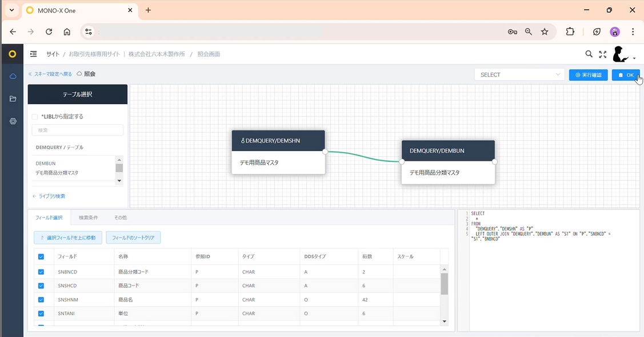Screen dimensions: 644x337
Task: Bookmark this page with star icon
Action: (545, 31)
